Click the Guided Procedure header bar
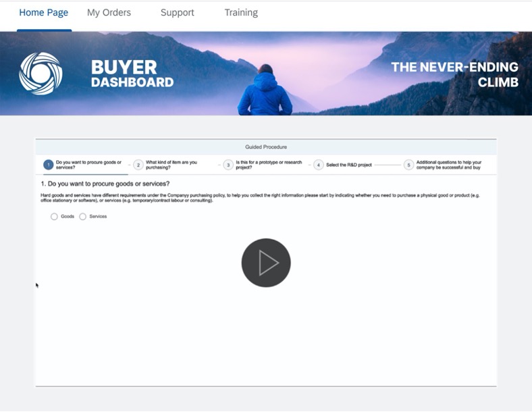The image size is (532, 412). (x=266, y=147)
